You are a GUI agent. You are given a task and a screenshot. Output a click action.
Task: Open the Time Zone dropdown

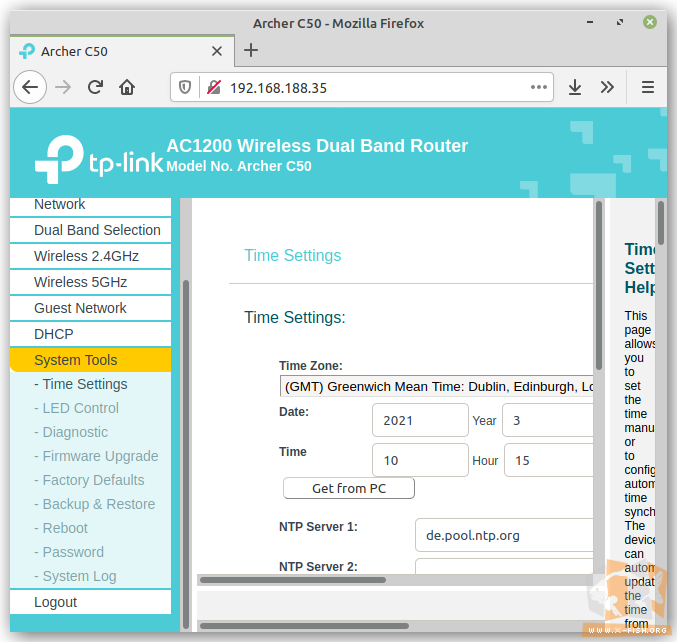[x=437, y=386]
